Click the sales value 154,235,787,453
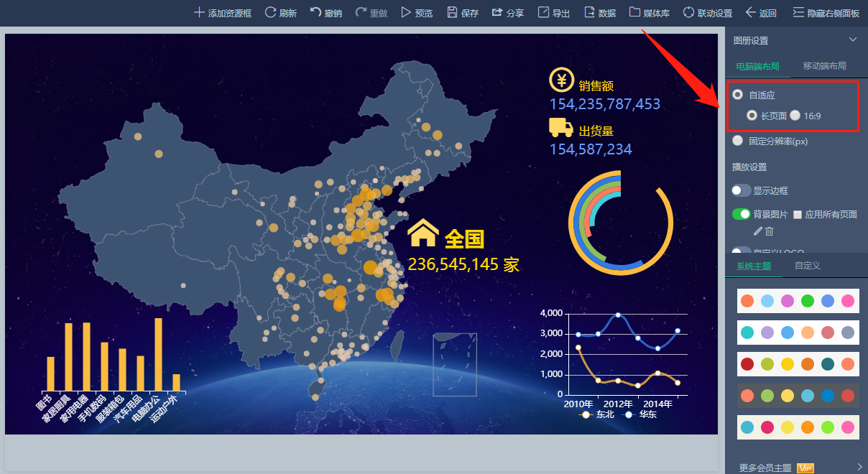The width and height of the screenshot is (868, 474). [605, 104]
